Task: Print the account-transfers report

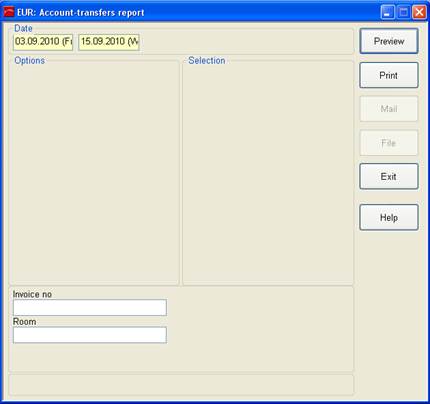Action: [389, 75]
